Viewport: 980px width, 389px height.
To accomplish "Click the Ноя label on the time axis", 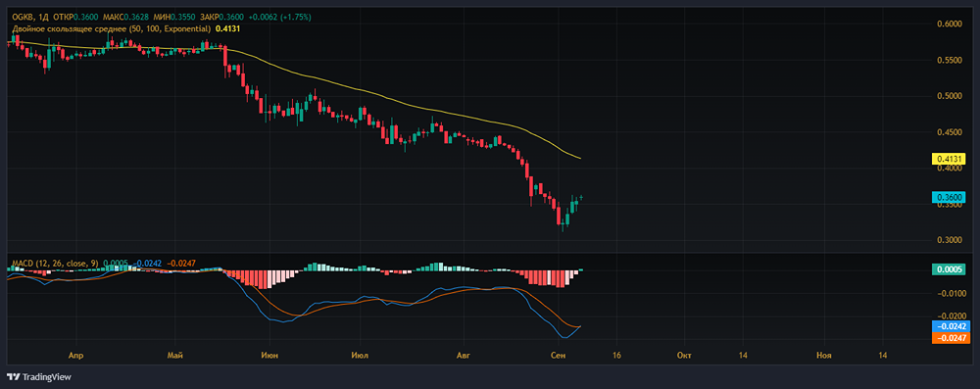I will point(824,356).
